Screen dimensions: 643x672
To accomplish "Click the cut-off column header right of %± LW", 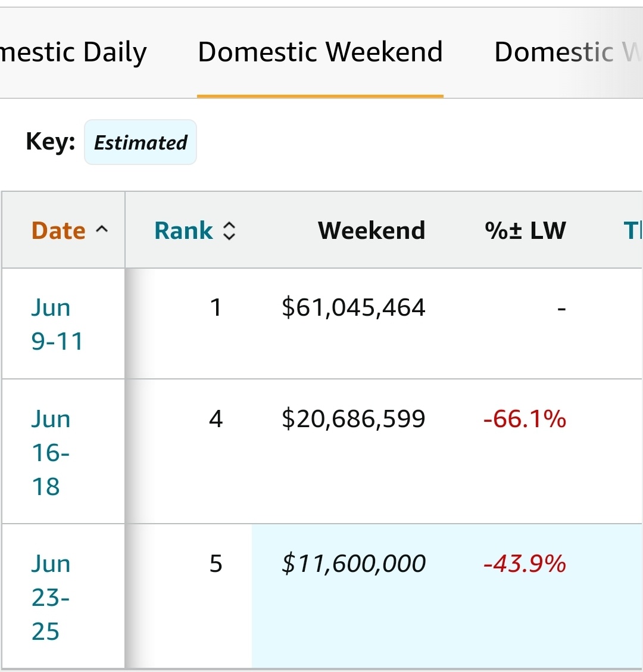I will coord(632,231).
